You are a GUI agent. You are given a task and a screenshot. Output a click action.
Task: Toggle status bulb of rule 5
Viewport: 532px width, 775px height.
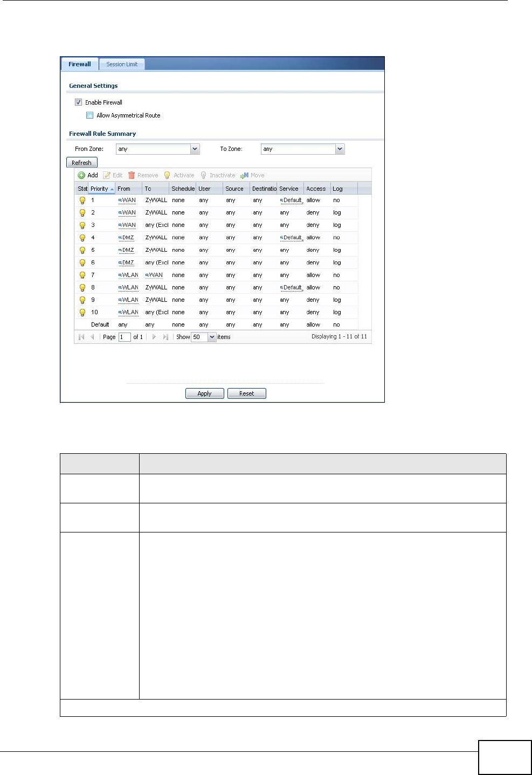pos(82,250)
